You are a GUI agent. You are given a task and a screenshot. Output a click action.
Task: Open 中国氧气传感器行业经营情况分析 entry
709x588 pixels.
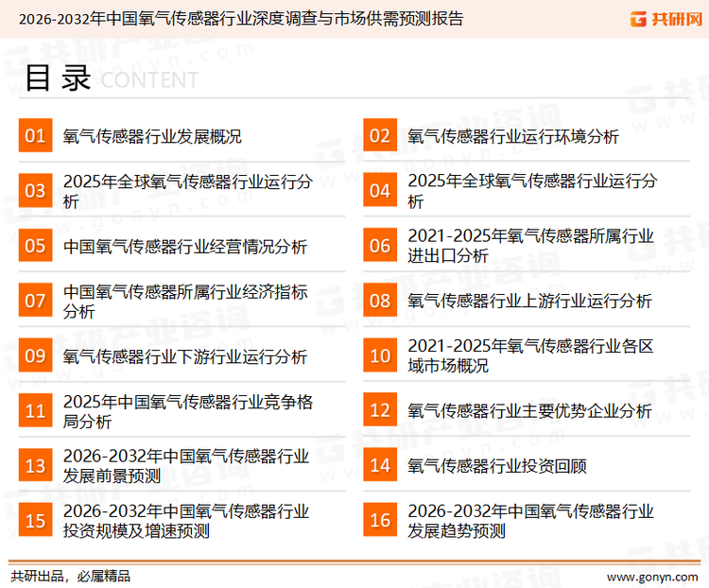point(185,246)
